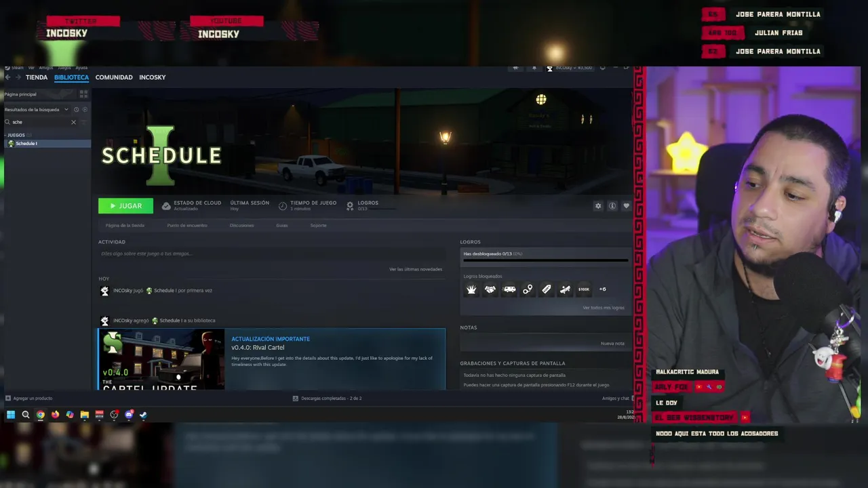
Task: Open the TIENDA store tab
Action: [x=37, y=77]
